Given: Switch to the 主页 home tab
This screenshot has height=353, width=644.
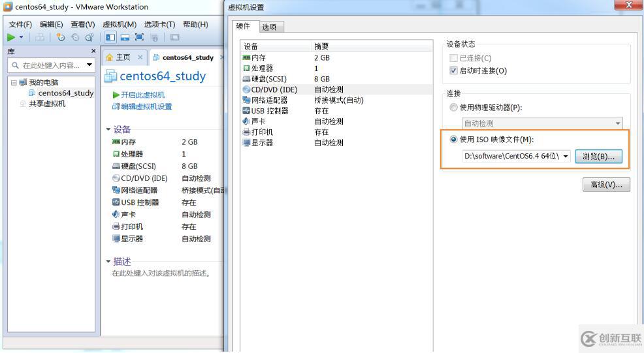Looking at the screenshot, I should 123,57.
